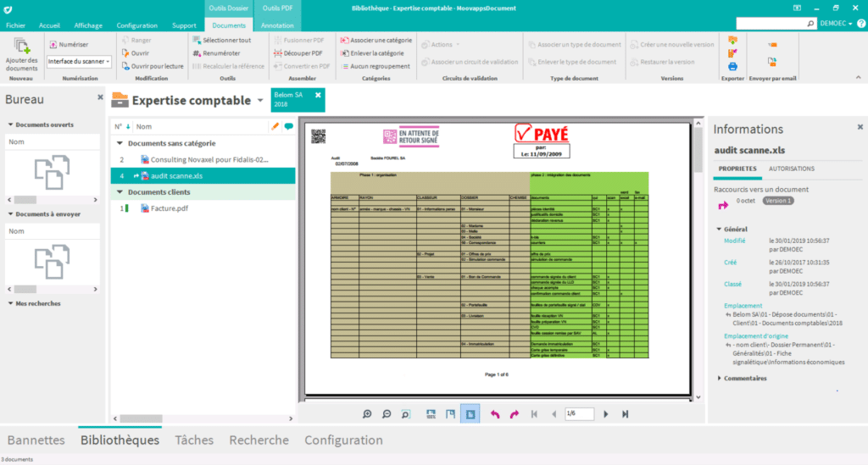This screenshot has width=868, height=465.
Task: Go to the next page
Action: [605, 414]
